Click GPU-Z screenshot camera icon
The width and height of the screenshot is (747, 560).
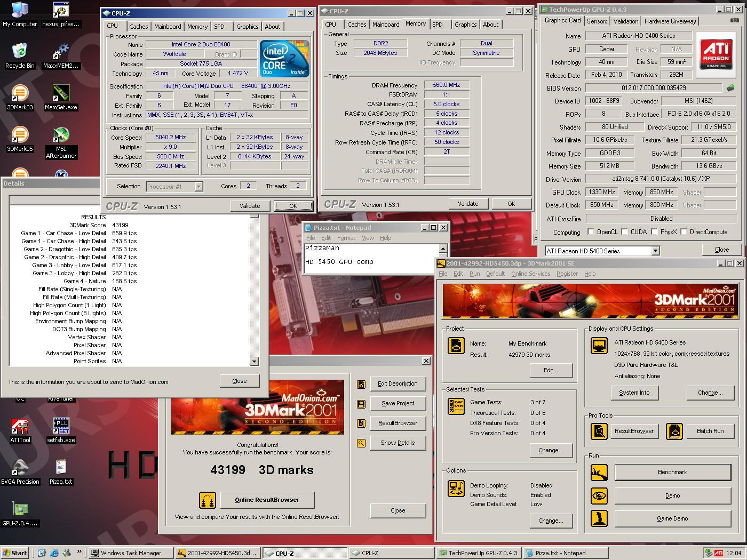[734, 21]
